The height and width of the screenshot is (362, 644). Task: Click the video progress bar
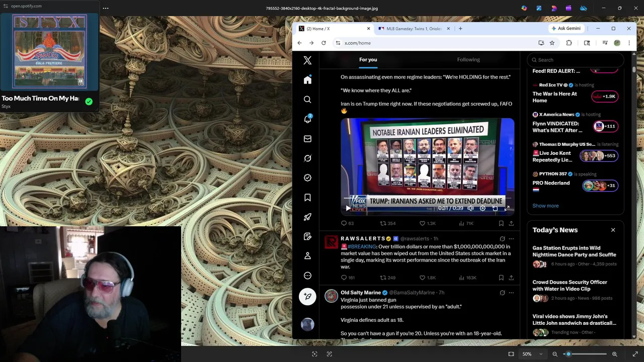click(427, 198)
